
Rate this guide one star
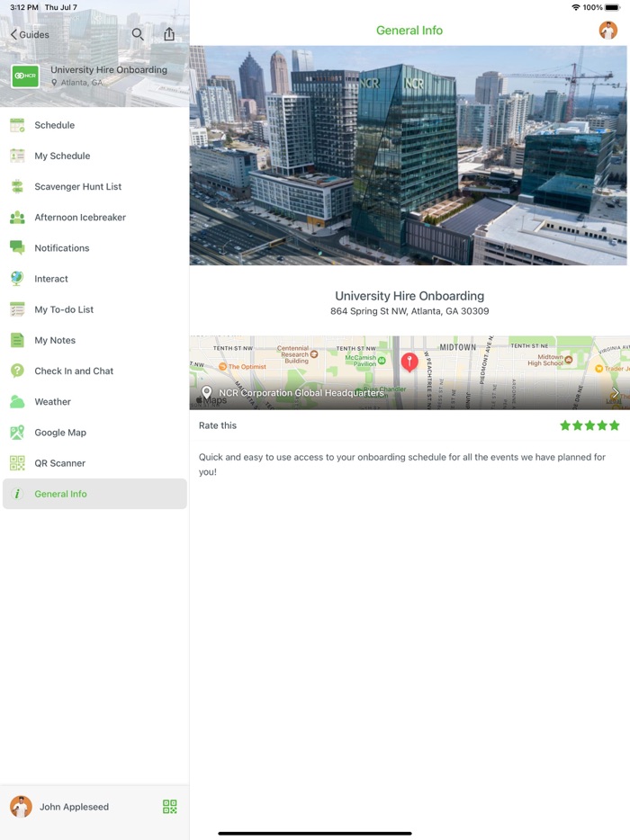(565, 425)
